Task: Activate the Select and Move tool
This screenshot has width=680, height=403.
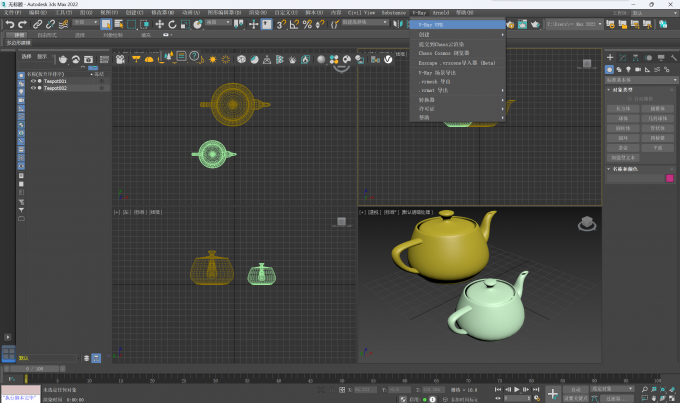Action: tap(159, 24)
